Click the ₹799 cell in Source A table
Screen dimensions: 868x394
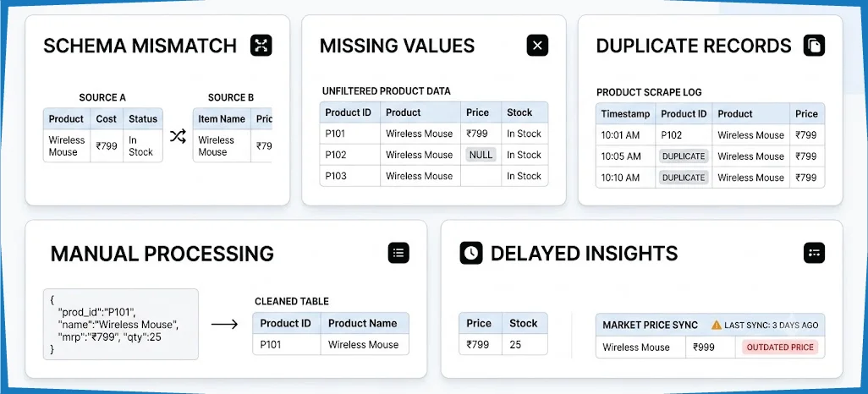[107, 146]
